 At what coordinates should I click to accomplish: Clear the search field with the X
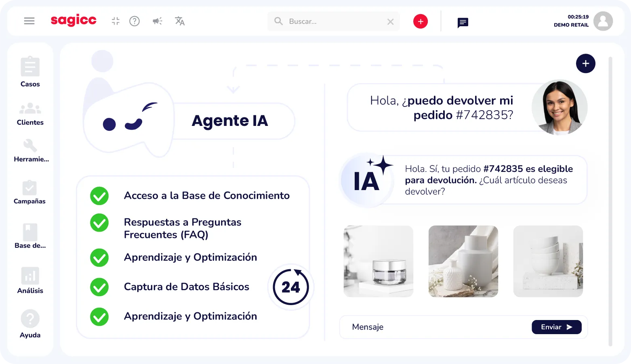pyautogui.click(x=390, y=21)
